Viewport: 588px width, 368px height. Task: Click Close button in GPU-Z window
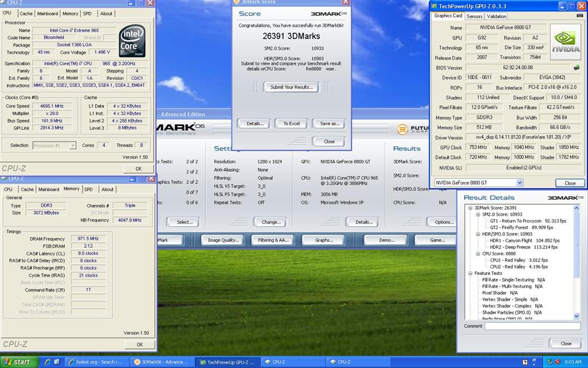570,183
